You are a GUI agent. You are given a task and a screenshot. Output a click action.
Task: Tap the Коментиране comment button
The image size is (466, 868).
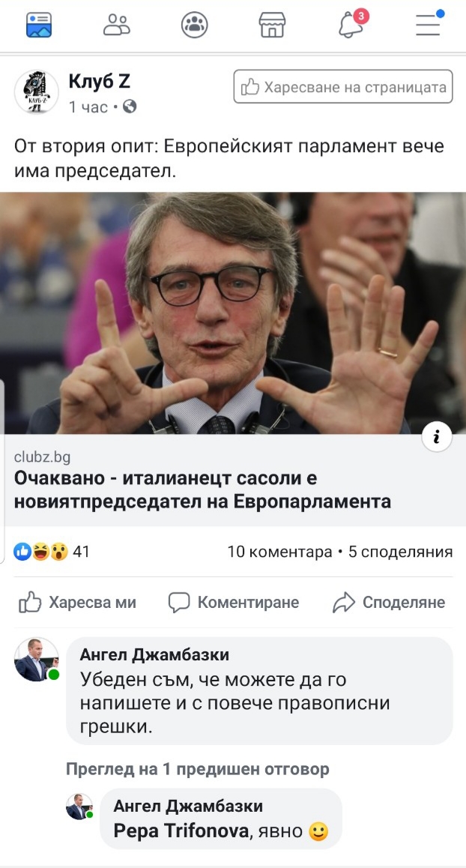(x=234, y=603)
